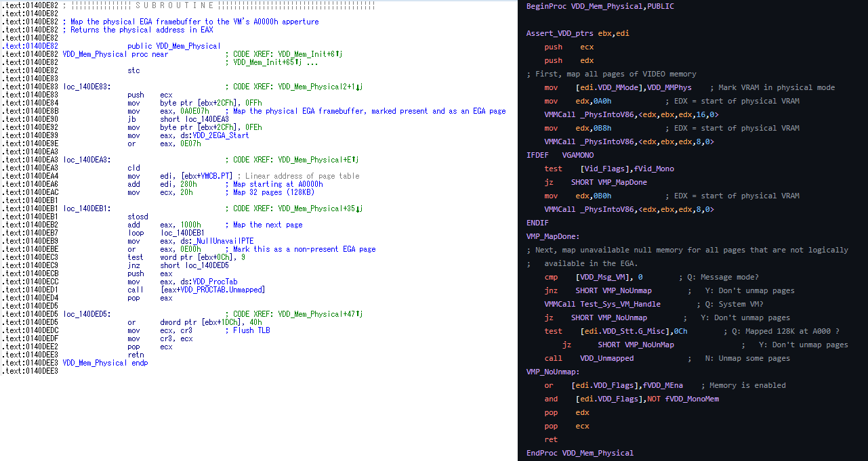Select the loc_140DE83 label
Screen dimensions: 868x461
86,87
